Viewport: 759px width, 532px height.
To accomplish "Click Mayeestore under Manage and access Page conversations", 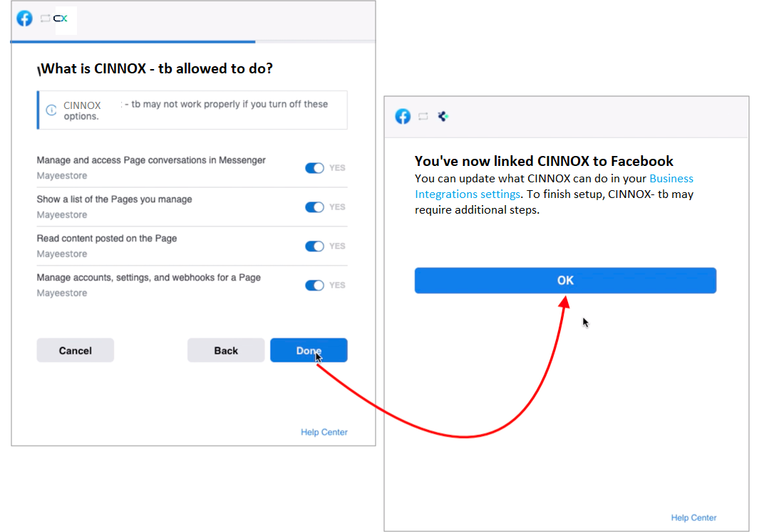I will pyautogui.click(x=62, y=176).
